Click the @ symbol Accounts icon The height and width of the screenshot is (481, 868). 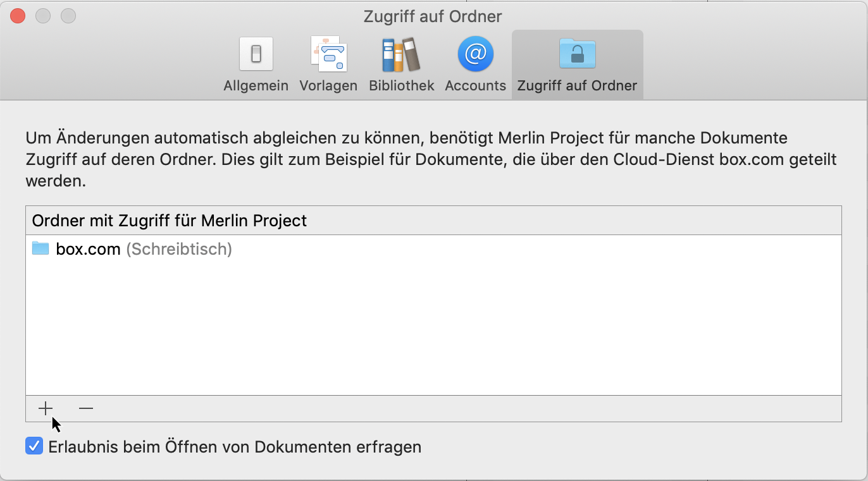click(x=474, y=54)
